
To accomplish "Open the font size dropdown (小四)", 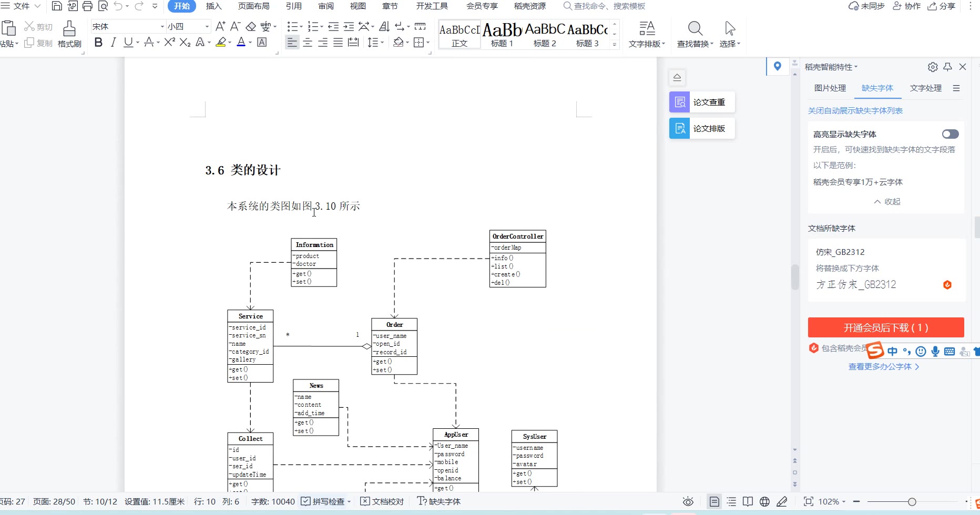I will point(207,26).
